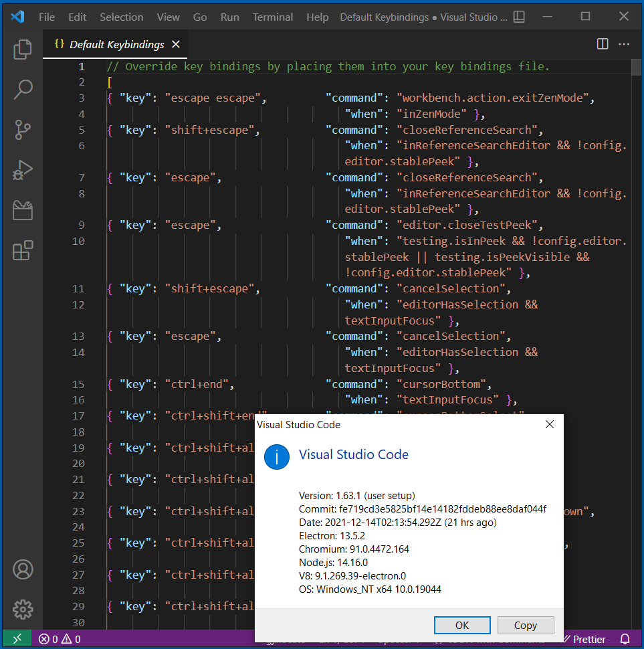Open the Source Control view

[23, 129]
